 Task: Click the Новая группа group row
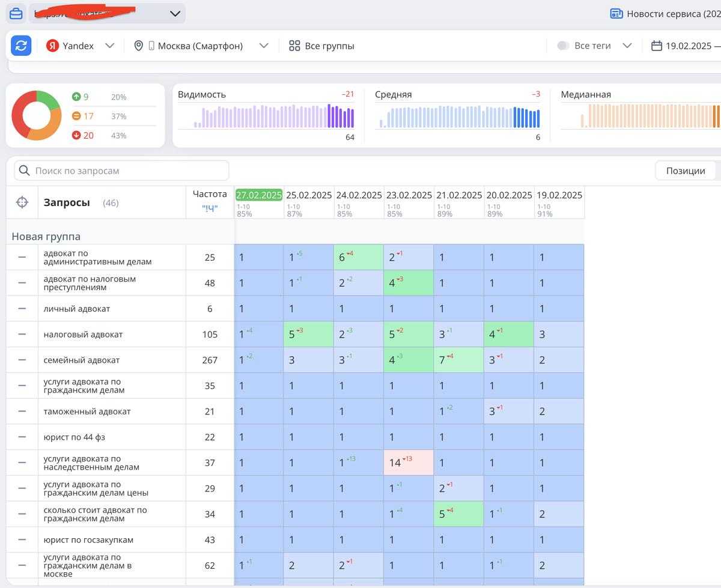point(46,236)
